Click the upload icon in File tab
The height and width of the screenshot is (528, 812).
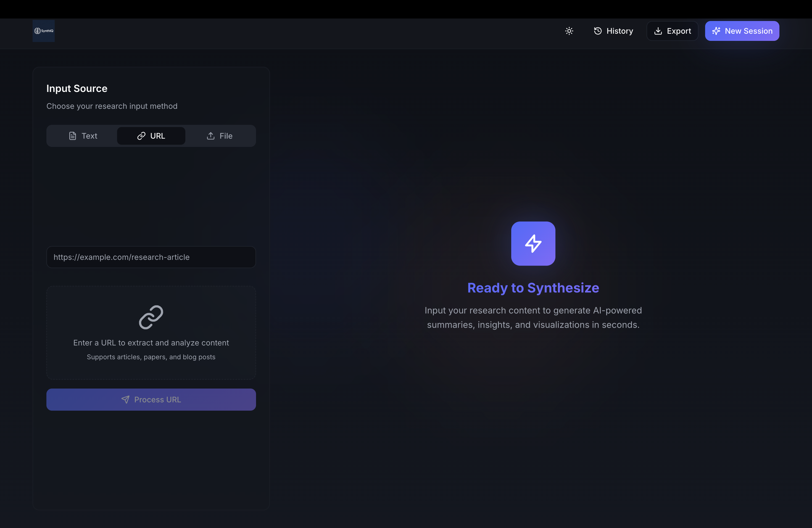[x=210, y=136]
